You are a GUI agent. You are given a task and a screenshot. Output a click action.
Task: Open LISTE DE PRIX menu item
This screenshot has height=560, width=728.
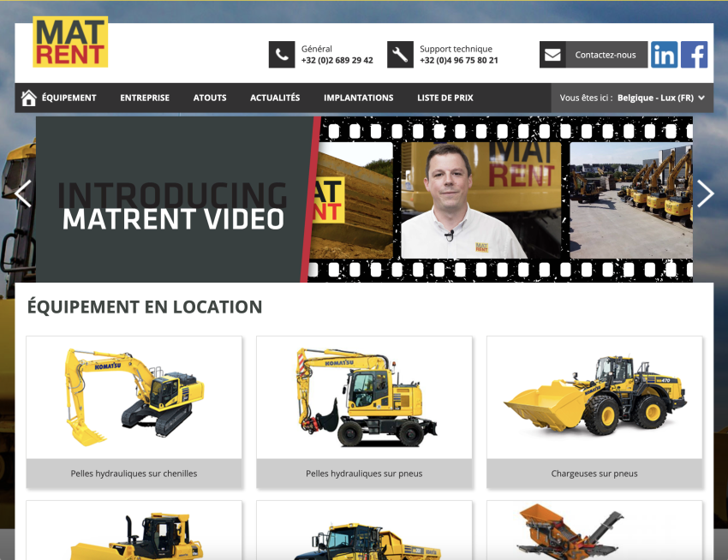[x=445, y=98]
